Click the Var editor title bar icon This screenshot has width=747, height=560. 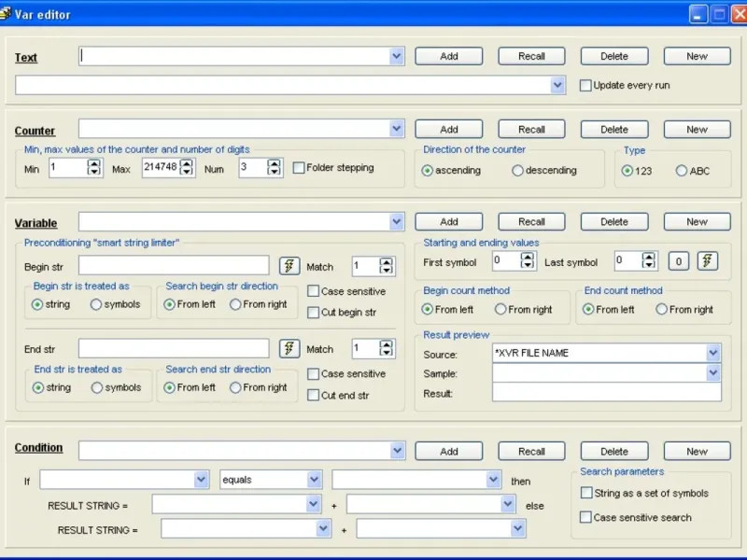pos(7,14)
